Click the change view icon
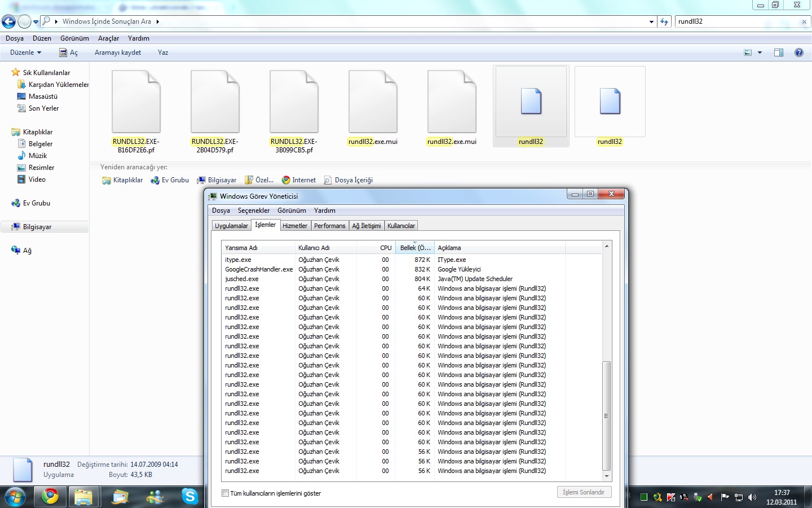812x508 pixels. (x=748, y=52)
